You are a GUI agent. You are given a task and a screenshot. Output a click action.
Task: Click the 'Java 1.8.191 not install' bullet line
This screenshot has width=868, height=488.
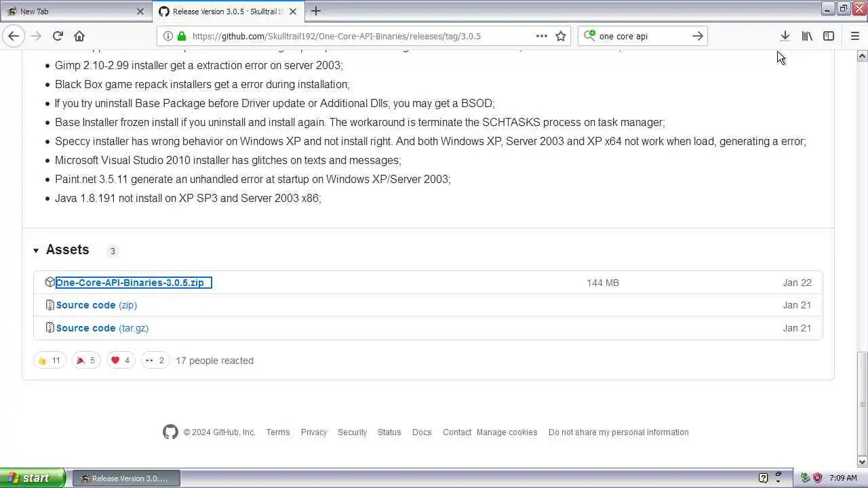(x=188, y=198)
